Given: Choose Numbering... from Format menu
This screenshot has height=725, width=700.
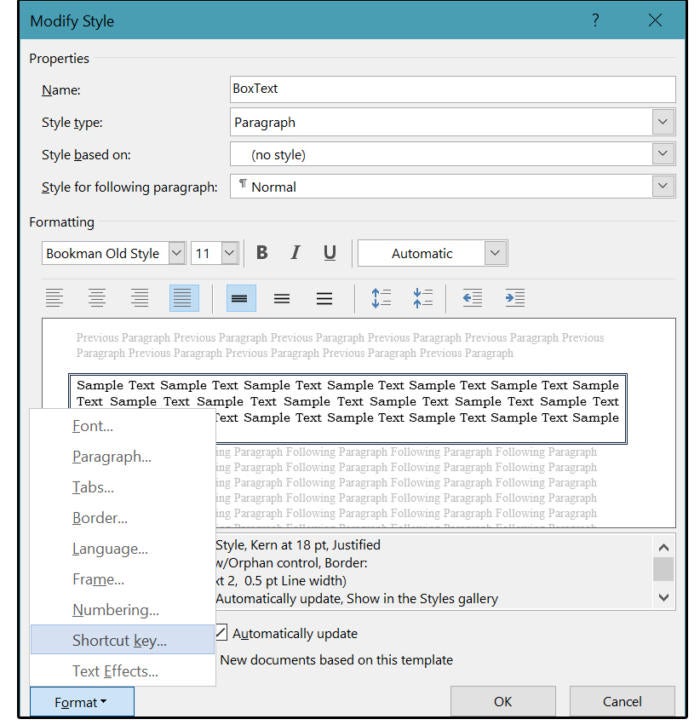Looking at the screenshot, I should [123, 609].
